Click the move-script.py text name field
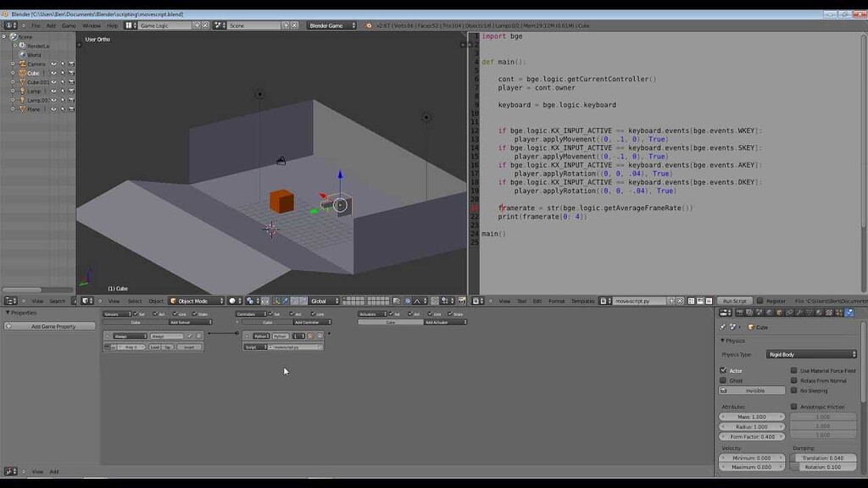The image size is (868, 488). point(640,301)
